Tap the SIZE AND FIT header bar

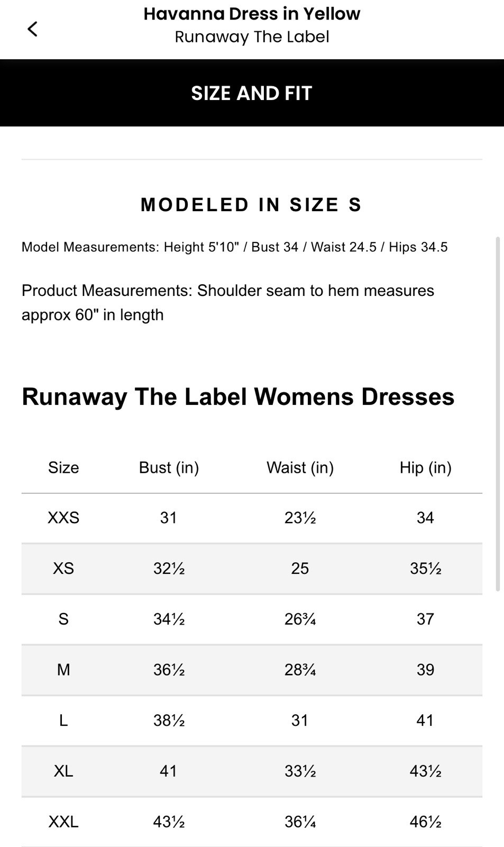click(252, 93)
